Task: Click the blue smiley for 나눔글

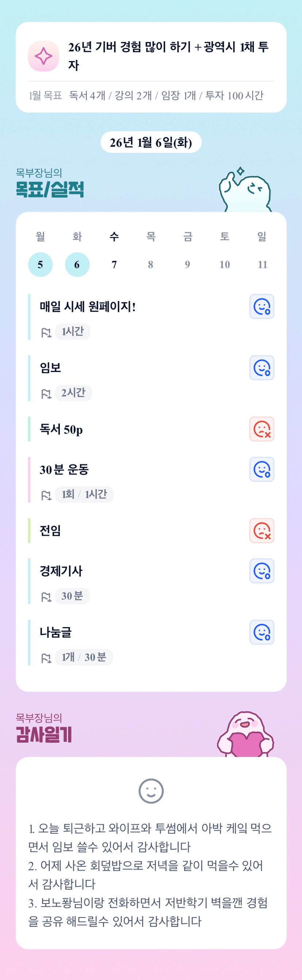Action: click(x=262, y=632)
